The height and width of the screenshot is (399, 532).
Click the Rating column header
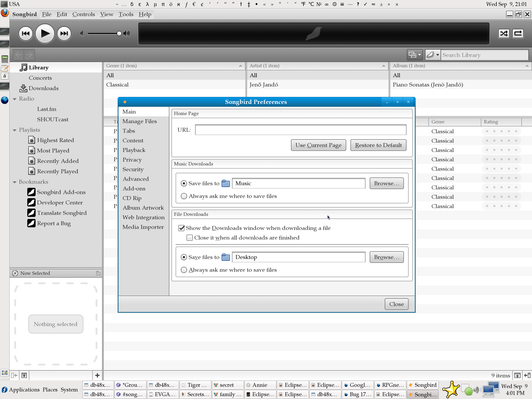pos(501,122)
